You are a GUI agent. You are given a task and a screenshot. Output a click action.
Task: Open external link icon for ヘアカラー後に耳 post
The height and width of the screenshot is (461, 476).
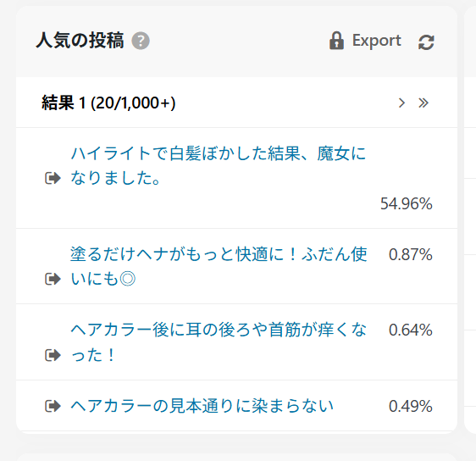(x=53, y=355)
